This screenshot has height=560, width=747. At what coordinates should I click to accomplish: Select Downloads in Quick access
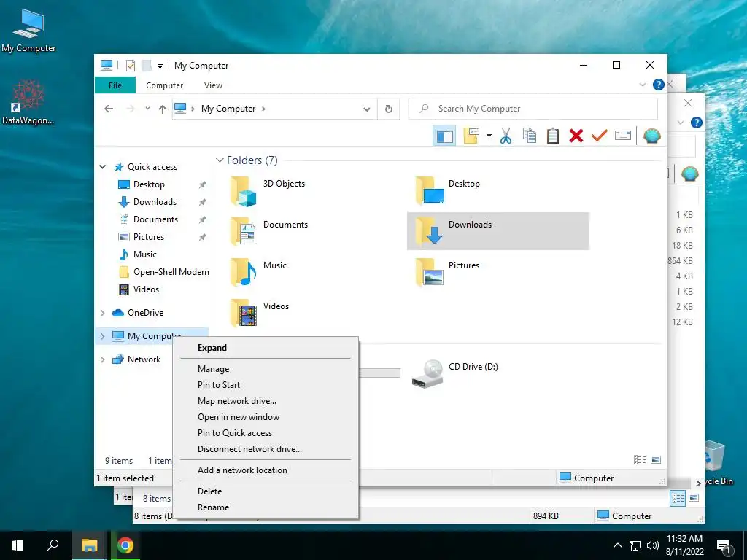click(x=155, y=202)
